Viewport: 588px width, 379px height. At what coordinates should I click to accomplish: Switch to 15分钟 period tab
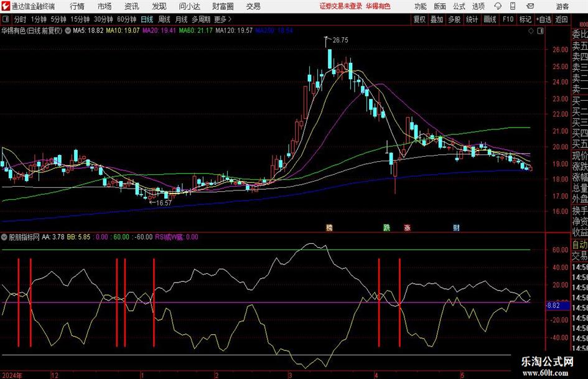point(80,19)
